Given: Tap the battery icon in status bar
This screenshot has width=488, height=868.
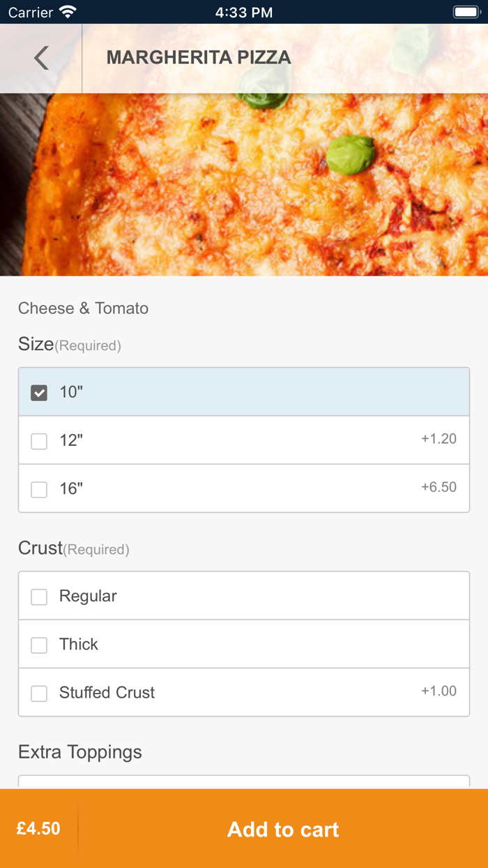Looking at the screenshot, I should (466, 12).
